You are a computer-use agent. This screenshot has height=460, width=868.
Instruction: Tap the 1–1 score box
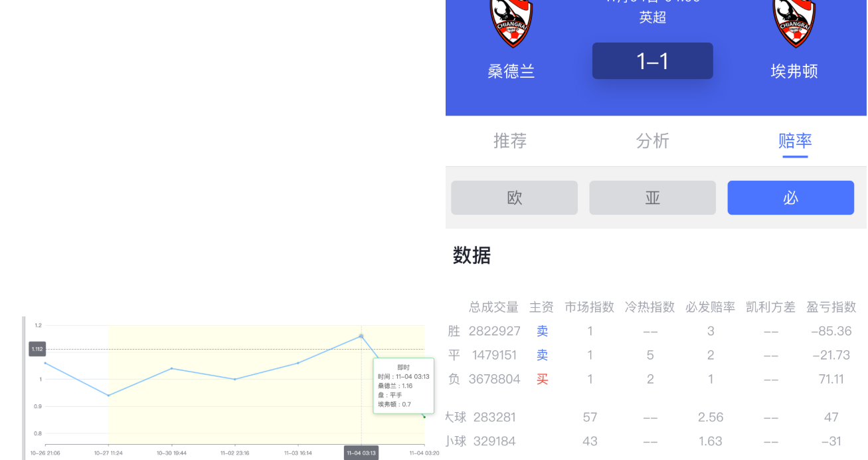[652, 61]
